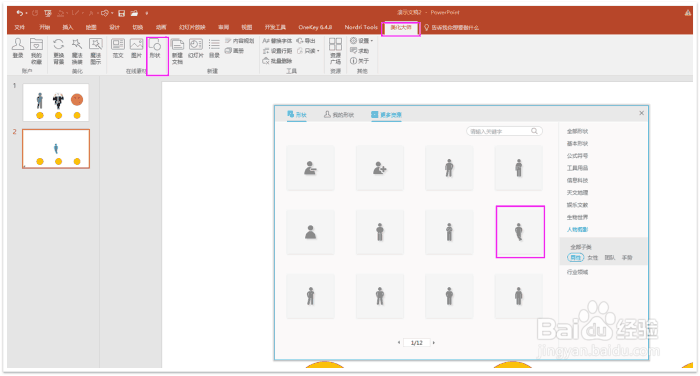This screenshot has width=700, height=376.
Task: Switch to 我的形状 tab in dialog
Action: coord(339,115)
